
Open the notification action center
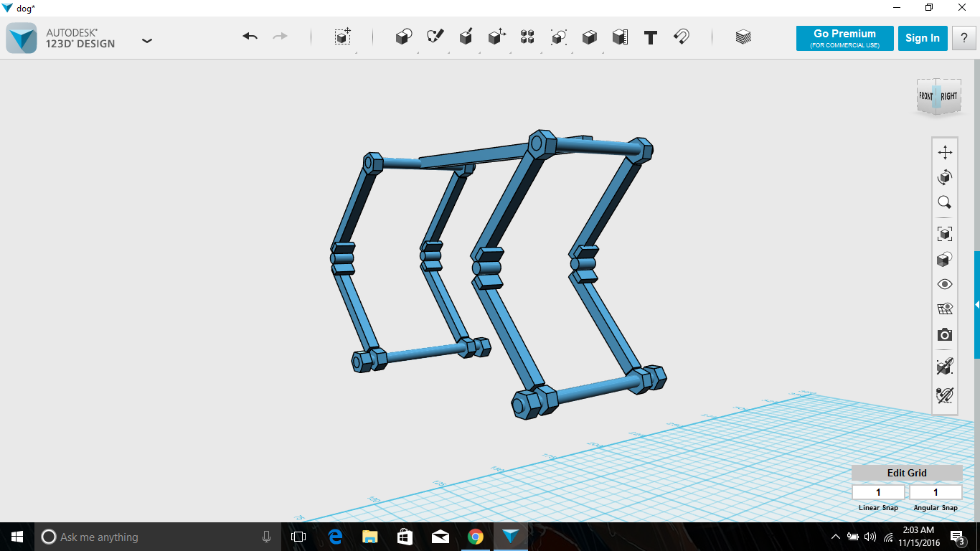957,537
